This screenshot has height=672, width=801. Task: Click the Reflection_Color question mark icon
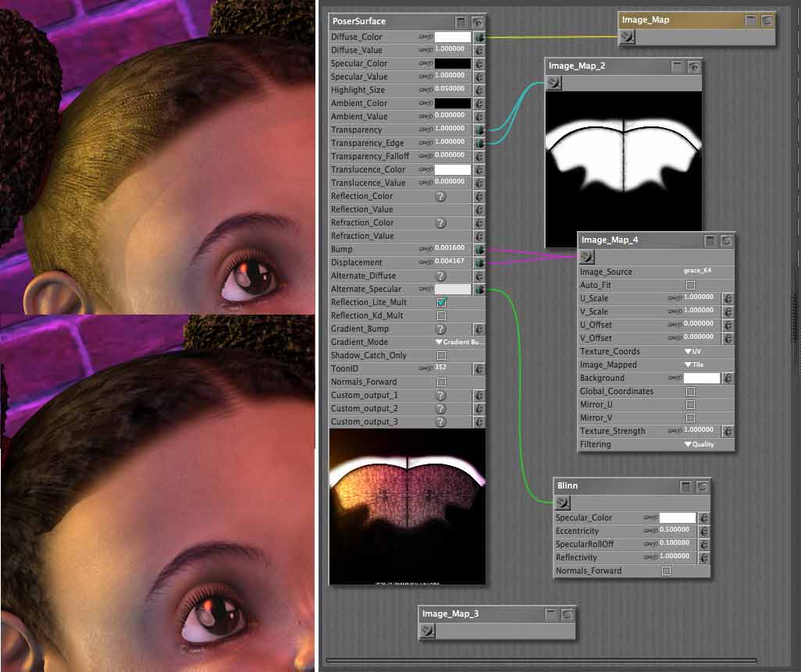pos(441,197)
